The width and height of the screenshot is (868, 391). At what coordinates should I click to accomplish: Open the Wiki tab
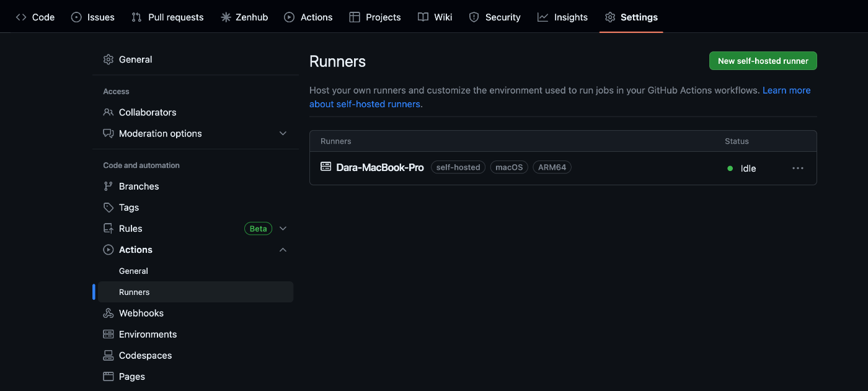click(435, 17)
